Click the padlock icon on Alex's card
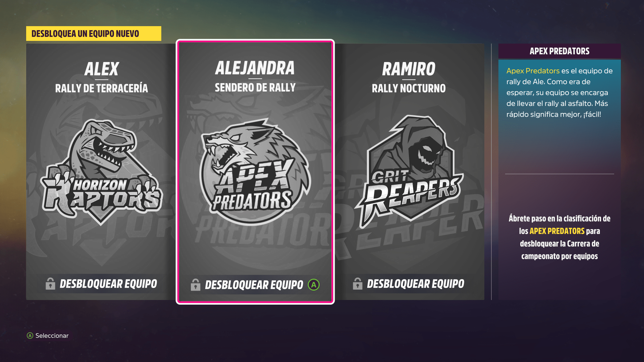The height and width of the screenshot is (362, 644). pyautogui.click(x=50, y=284)
